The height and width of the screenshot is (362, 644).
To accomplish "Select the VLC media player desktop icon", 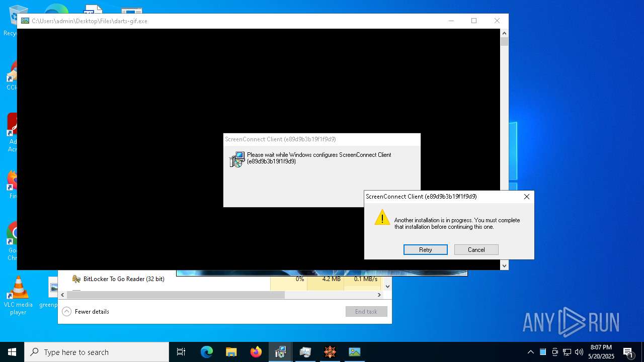I will [x=18, y=296].
